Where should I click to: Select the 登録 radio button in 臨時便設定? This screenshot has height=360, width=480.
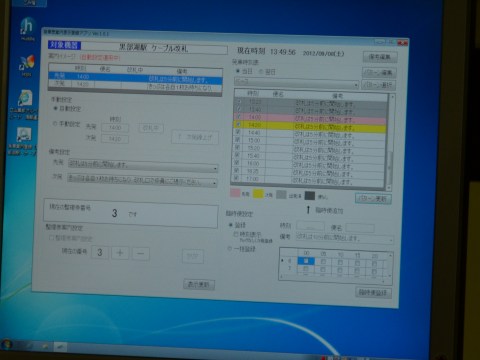click(230, 225)
